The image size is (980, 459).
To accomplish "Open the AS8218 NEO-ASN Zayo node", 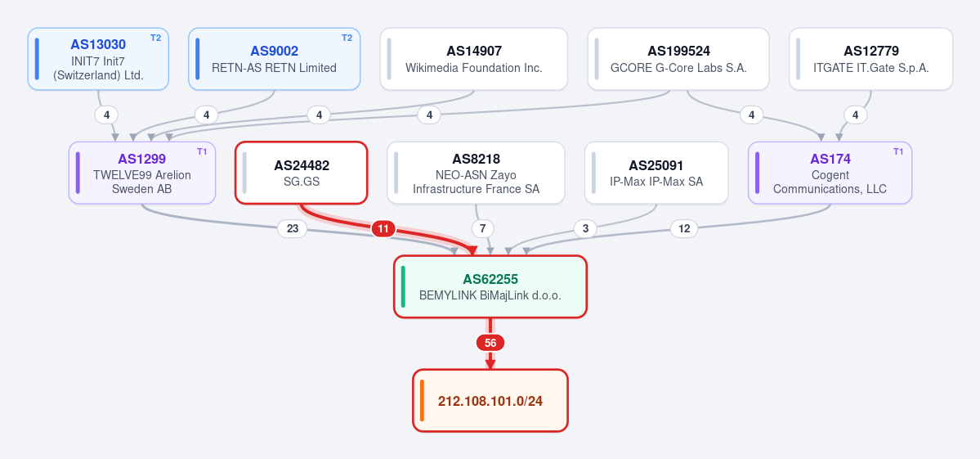I will click(x=476, y=173).
